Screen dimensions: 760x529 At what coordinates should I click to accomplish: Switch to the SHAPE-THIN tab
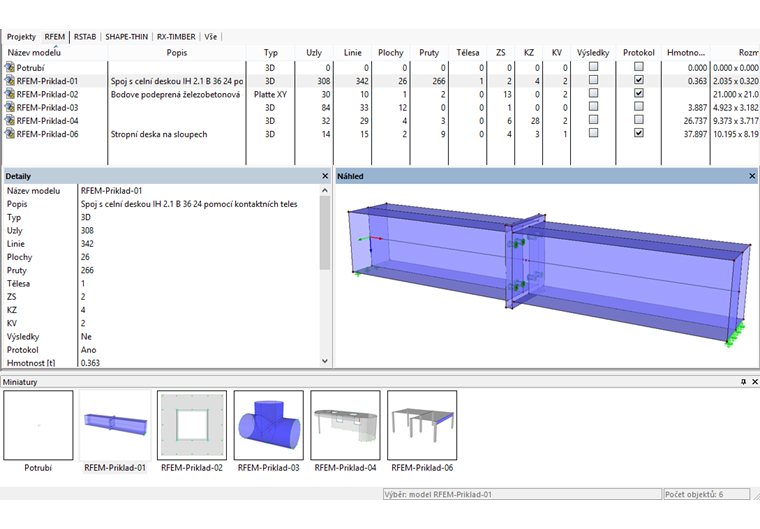pos(127,36)
